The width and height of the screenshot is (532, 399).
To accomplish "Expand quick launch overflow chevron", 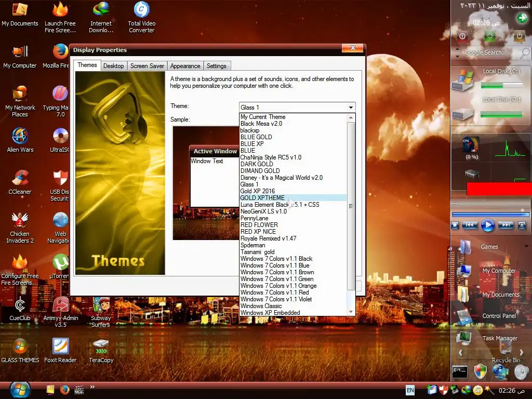I will pos(92,387).
